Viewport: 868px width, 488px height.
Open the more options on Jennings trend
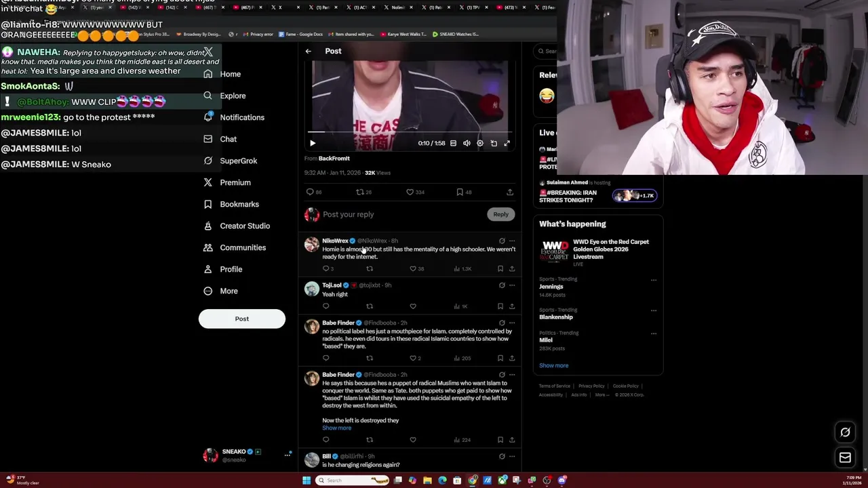click(654, 280)
